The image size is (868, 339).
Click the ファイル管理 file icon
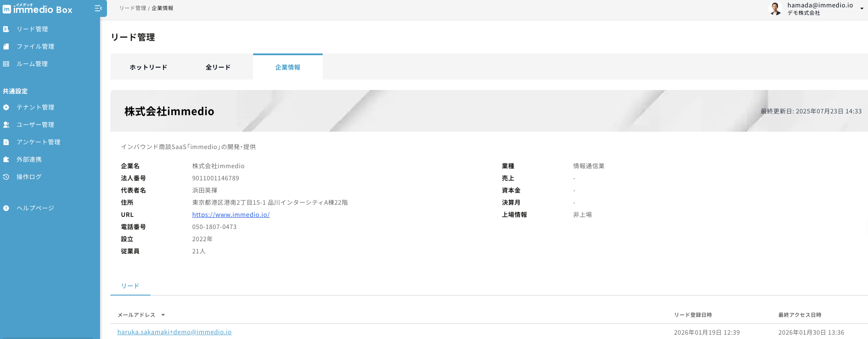pos(6,47)
